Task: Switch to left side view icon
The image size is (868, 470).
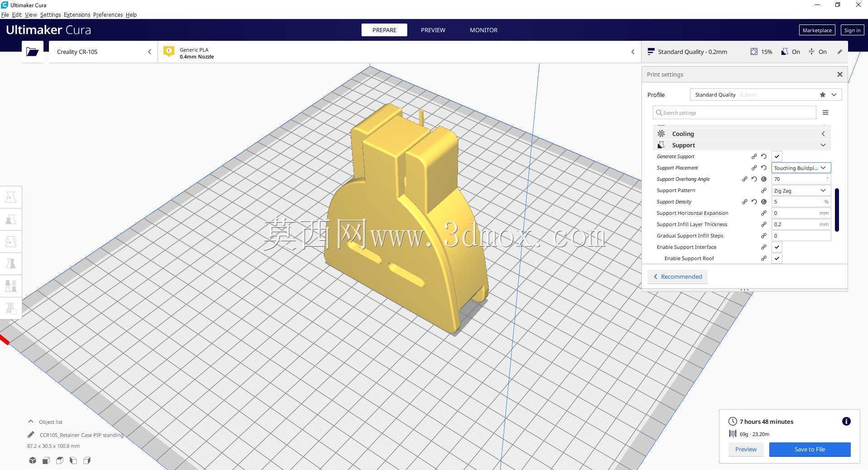Action: click(x=73, y=460)
